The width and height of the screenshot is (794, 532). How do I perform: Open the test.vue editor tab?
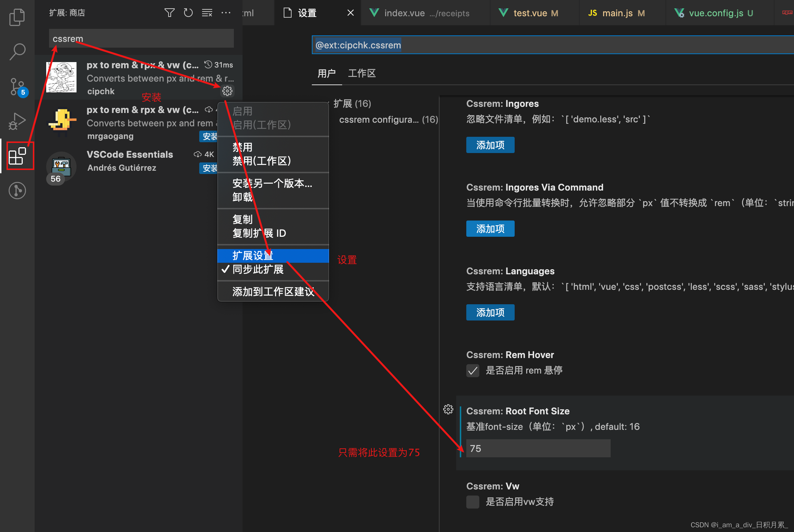click(x=535, y=13)
